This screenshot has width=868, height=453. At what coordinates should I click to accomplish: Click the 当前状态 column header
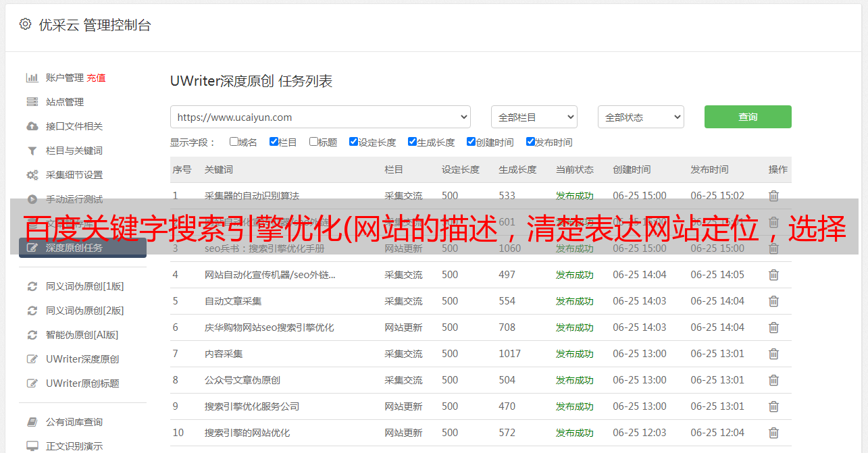click(575, 169)
